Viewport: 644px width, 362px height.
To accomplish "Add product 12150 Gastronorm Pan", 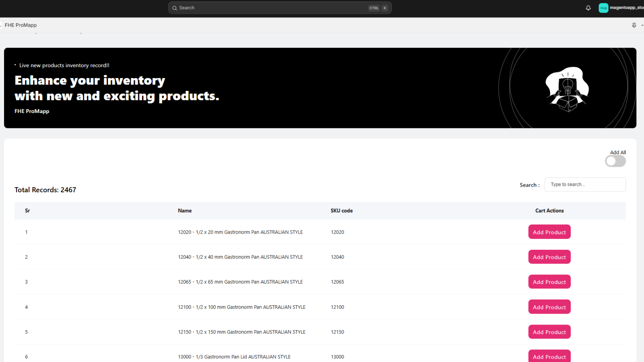I will coord(549,332).
